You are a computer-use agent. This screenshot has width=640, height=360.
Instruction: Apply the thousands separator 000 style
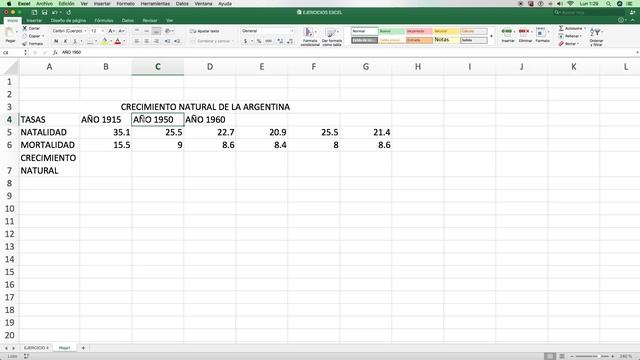[x=269, y=41]
